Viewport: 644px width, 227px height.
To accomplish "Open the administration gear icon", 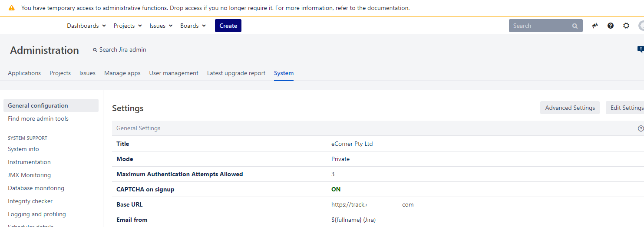I will click(626, 26).
